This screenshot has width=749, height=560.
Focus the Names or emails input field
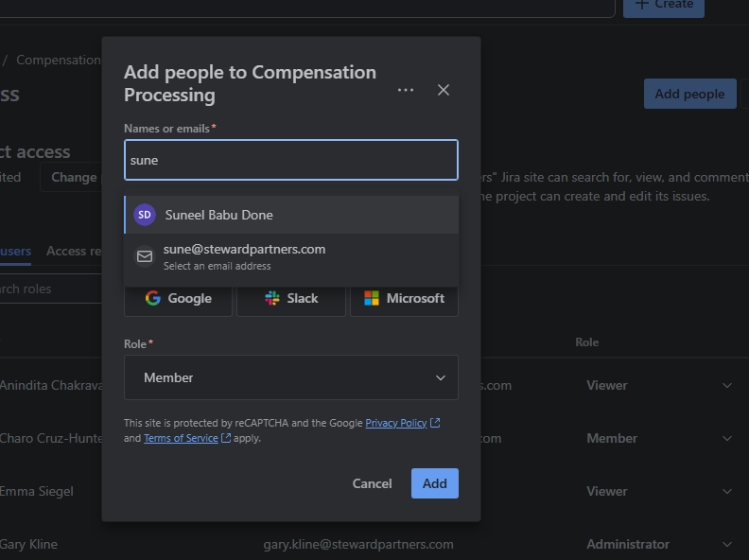(x=291, y=160)
